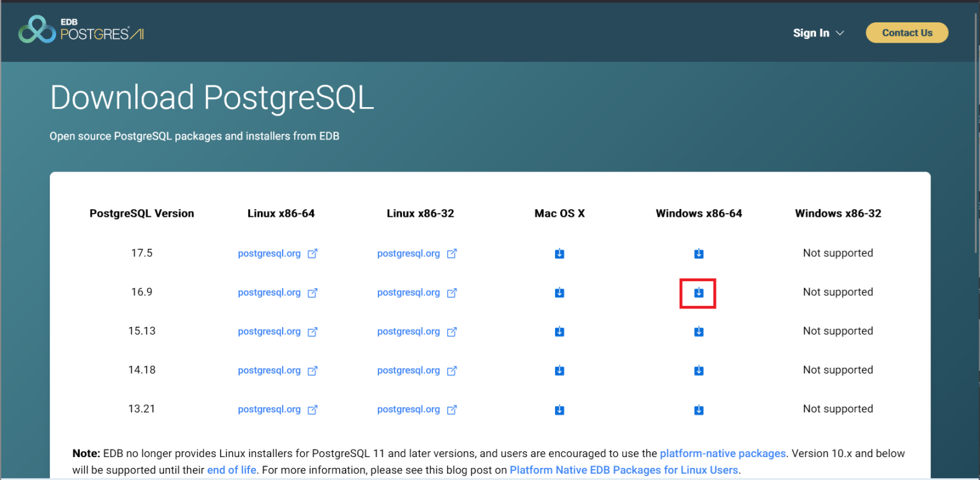Open postgresql.org link for 17.5 Linux x86-64
Screen dimensions: 980x480
coord(269,253)
